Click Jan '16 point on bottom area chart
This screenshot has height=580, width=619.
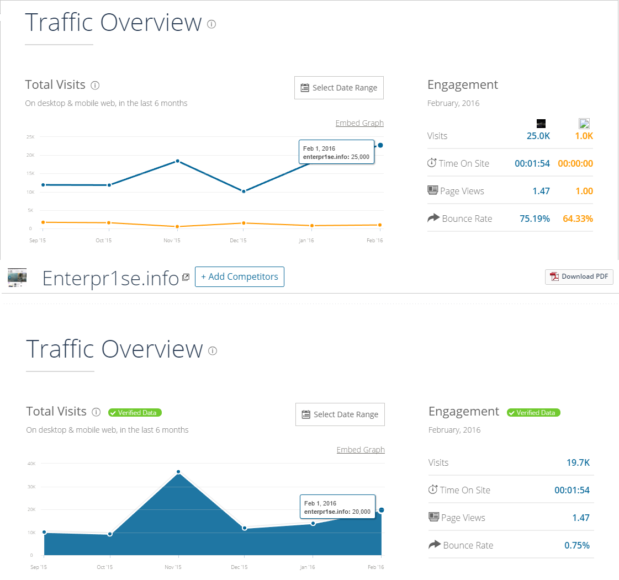pyautogui.click(x=313, y=524)
